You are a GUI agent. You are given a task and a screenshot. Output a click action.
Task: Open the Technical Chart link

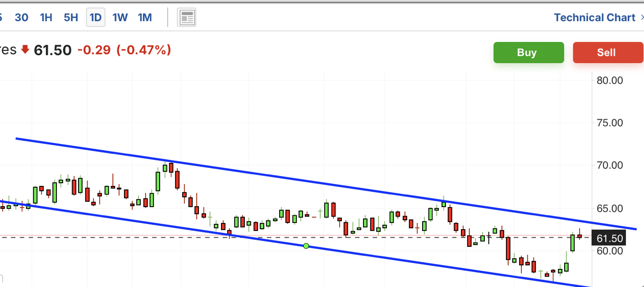tap(594, 18)
